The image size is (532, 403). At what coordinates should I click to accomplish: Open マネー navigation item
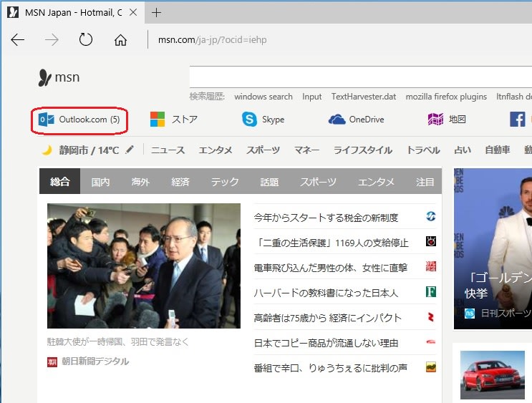tap(306, 150)
